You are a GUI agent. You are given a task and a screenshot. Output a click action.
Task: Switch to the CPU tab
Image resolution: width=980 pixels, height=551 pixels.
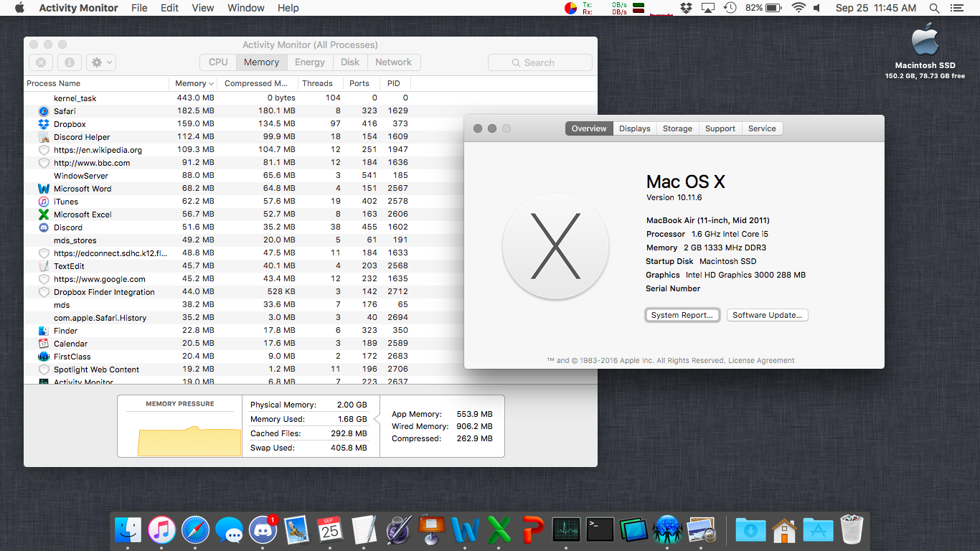[x=218, y=62]
